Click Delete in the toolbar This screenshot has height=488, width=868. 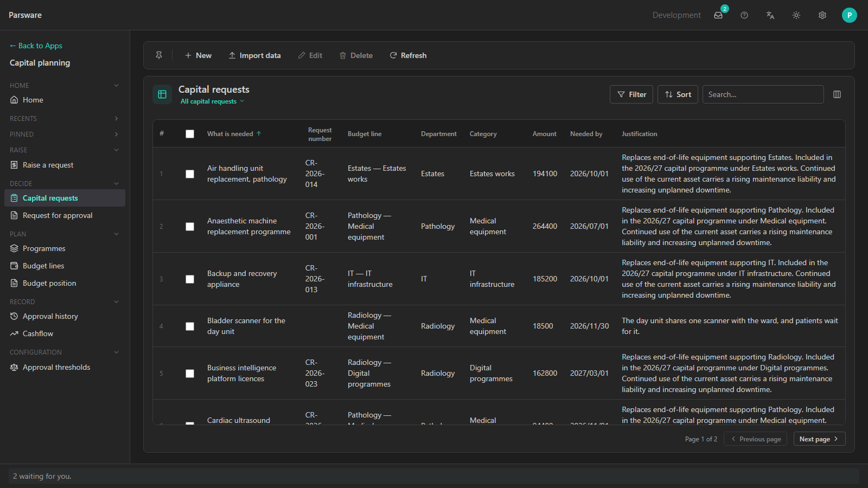point(356,55)
